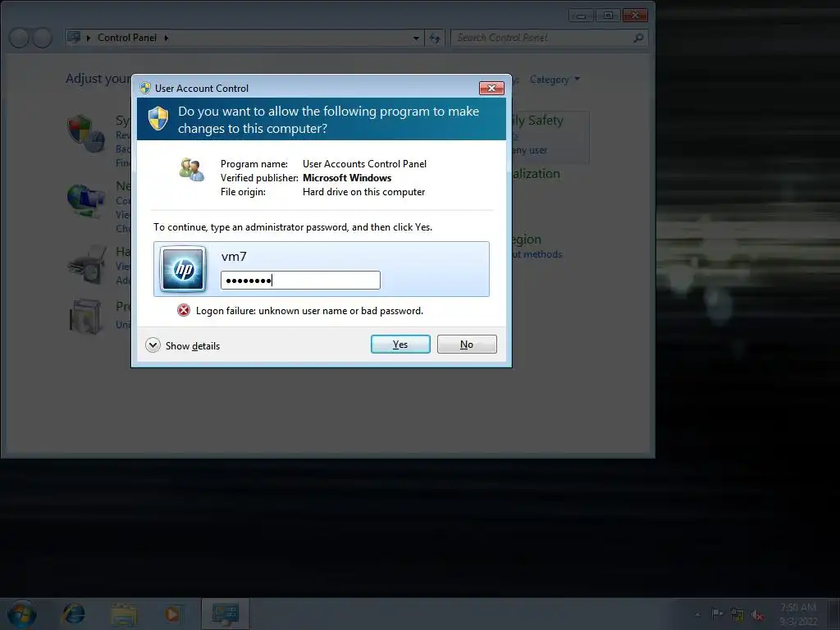The height and width of the screenshot is (630, 840).
Task: Click the network tray icon
Action: 737,614
